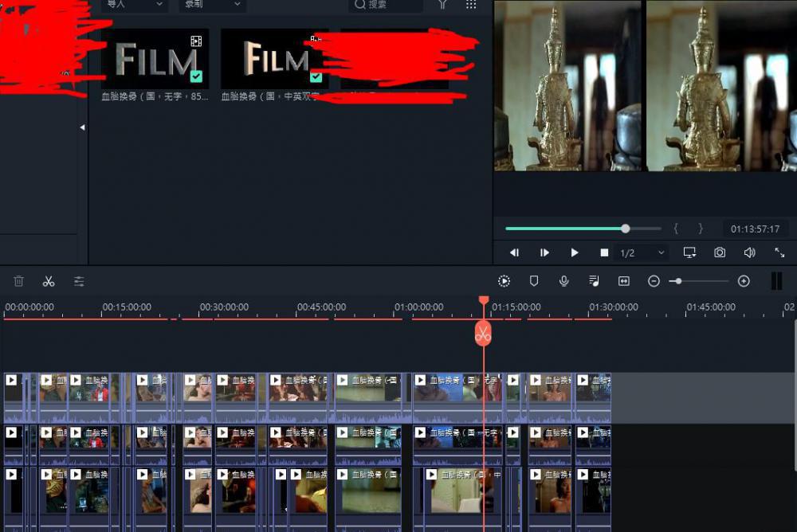Step back one frame in preview
This screenshot has width=797, height=532.
[514, 252]
